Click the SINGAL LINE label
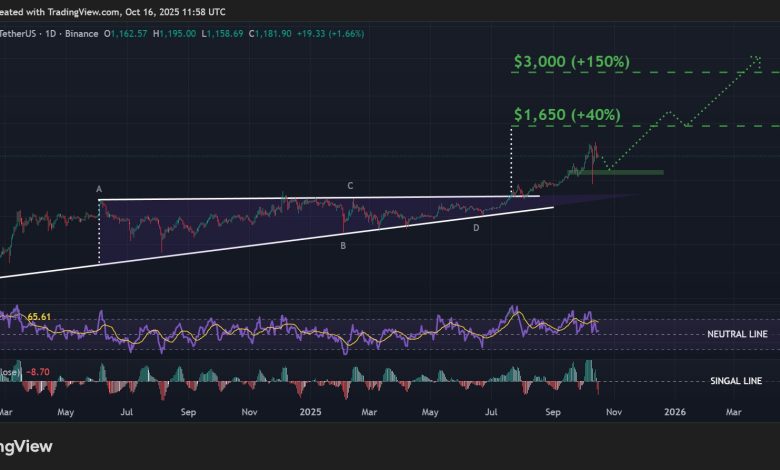The height and width of the screenshot is (470, 780). pyautogui.click(x=736, y=382)
